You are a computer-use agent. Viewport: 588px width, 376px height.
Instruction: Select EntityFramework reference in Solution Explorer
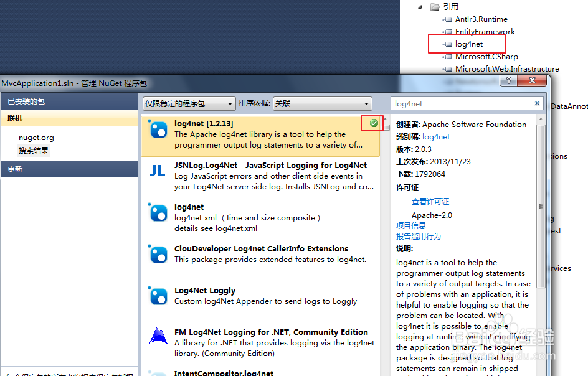tap(485, 32)
